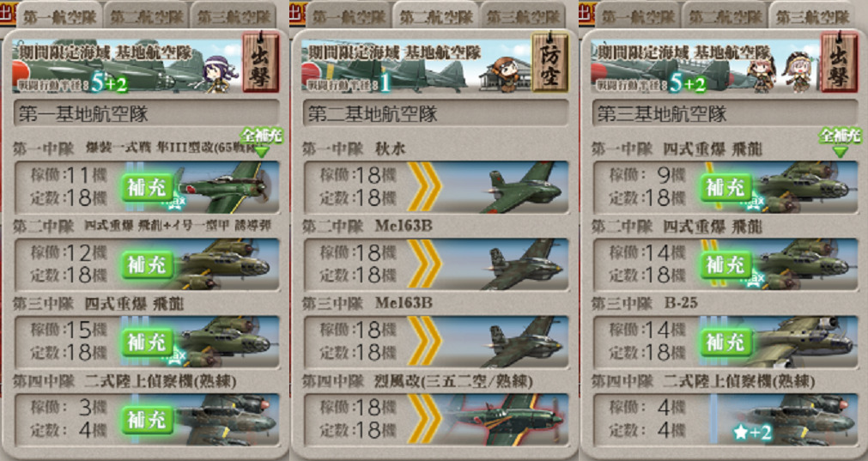The height and width of the screenshot is (461, 868).
Task: Select the 烈風改(三五二空/熟練) aircraft image
Action: [507, 420]
